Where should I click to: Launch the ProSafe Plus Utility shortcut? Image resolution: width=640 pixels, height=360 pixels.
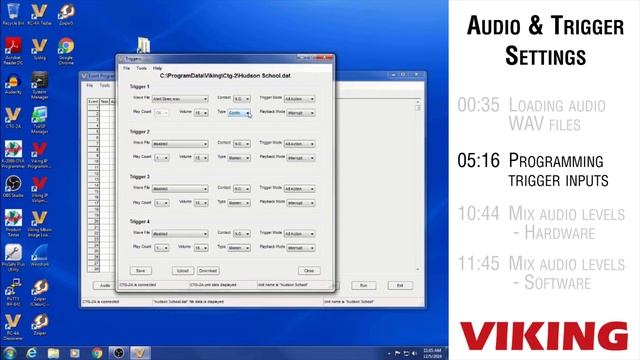tap(13, 258)
